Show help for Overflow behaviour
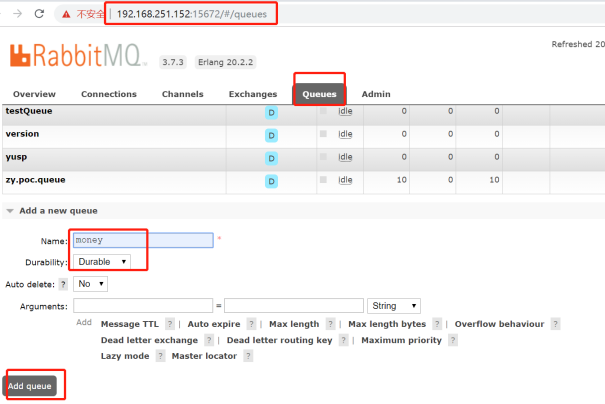 click(555, 324)
